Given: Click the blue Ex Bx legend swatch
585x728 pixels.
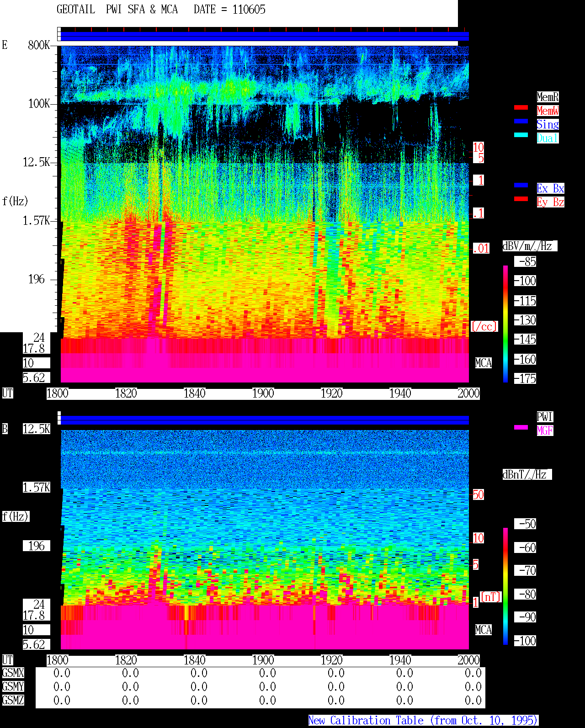Looking at the screenshot, I should 521,185.
